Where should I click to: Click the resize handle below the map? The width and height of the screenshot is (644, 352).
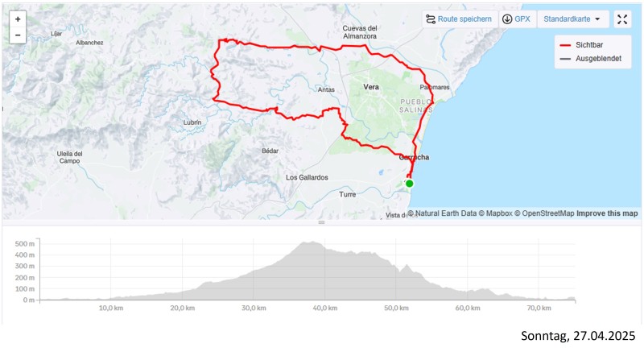(321, 222)
